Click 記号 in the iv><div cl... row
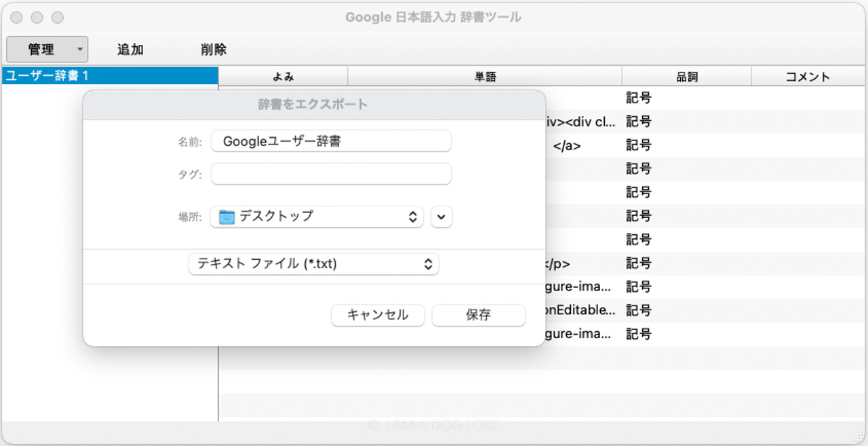Screen dimensions: 868x446 (639, 122)
